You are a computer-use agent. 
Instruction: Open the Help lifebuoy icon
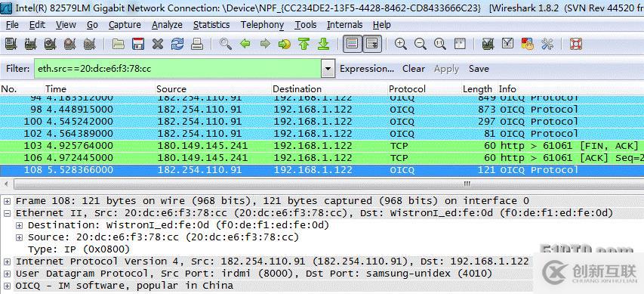pos(576,44)
